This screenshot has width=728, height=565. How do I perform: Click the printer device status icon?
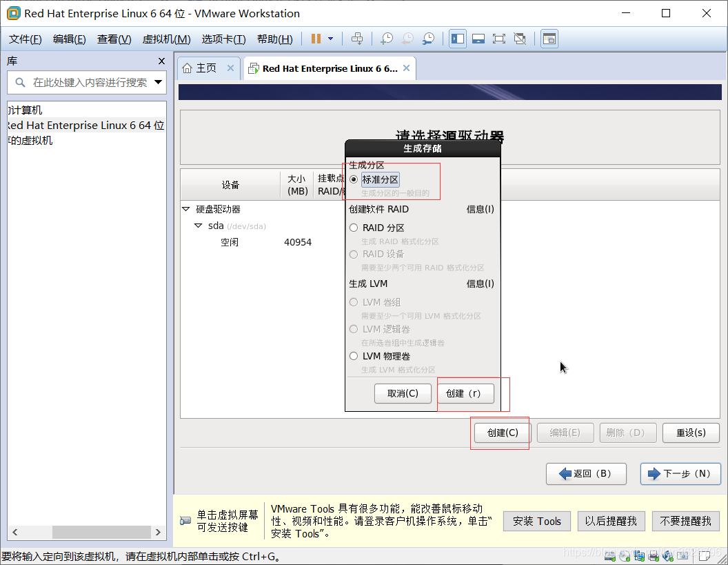(x=654, y=555)
